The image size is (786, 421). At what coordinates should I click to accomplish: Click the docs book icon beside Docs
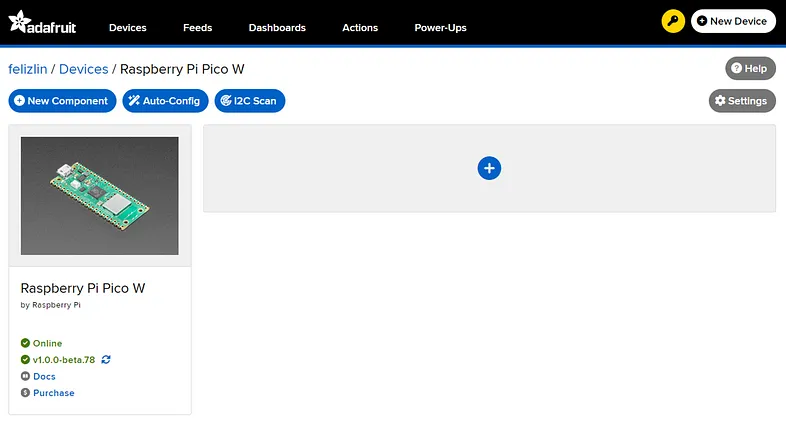pyautogui.click(x=25, y=376)
